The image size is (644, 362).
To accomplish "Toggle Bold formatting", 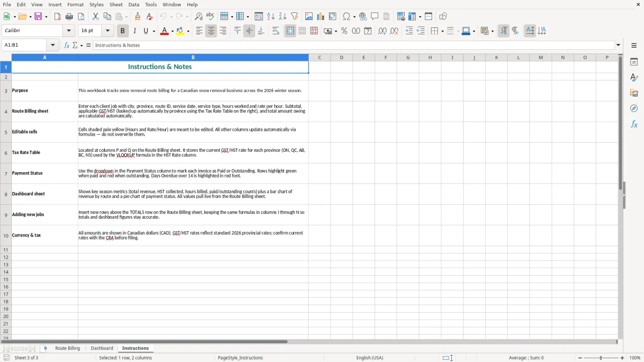I will tap(123, 31).
